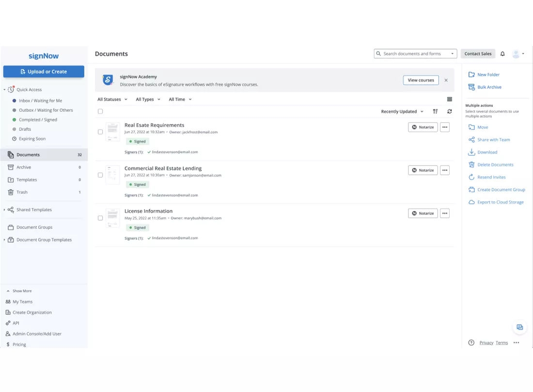The image size is (533, 392).
Task: Open the Terms link
Action: (x=502, y=343)
